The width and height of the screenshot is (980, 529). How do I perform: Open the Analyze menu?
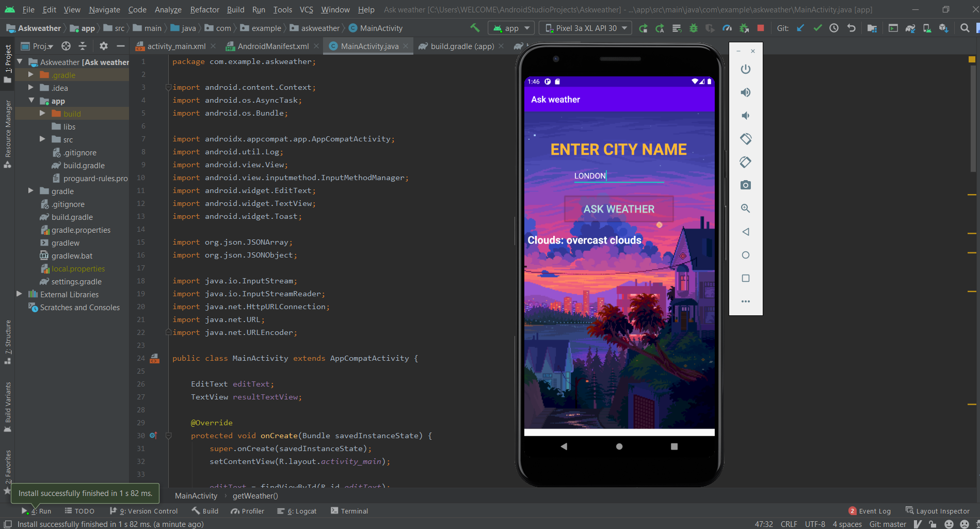pyautogui.click(x=168, y=9)
